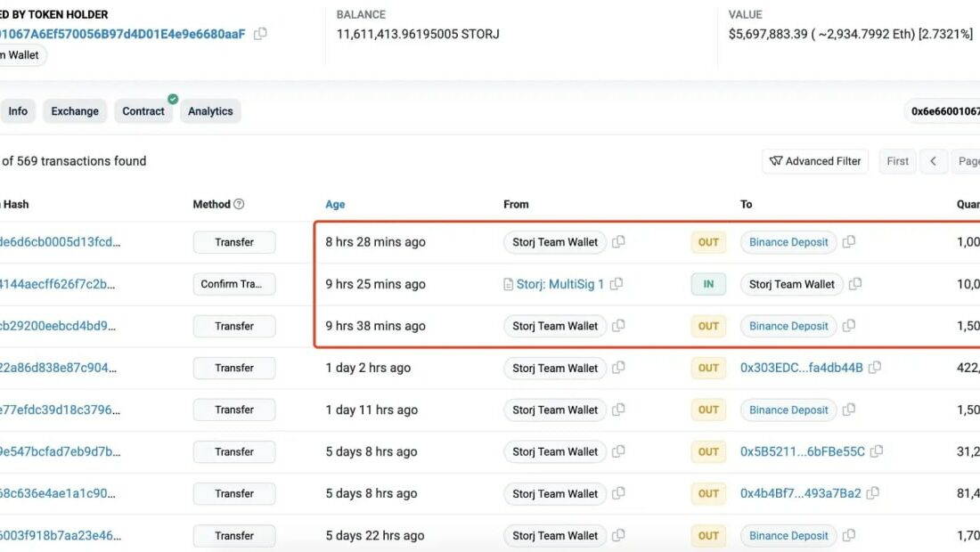This screenshot has width=980, height=552.
Task: Click the '569 transactions found' text
Action: point(81,161)
